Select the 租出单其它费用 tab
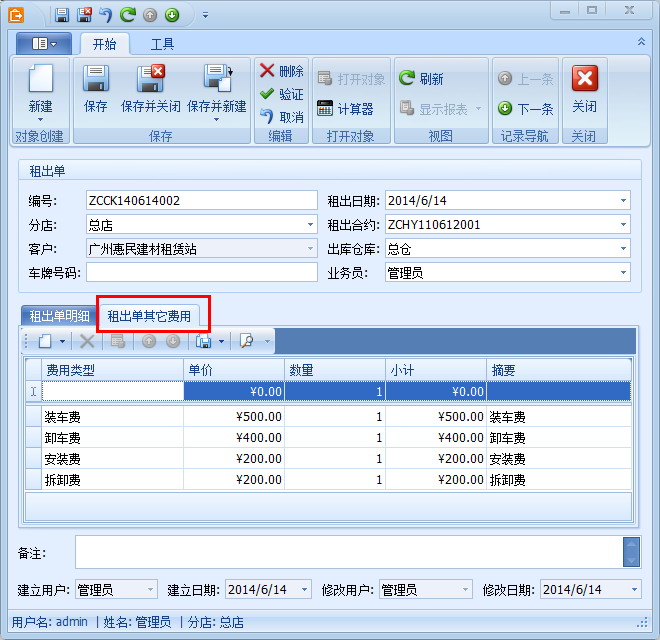The height and width of the screenshot is (640, 660). pos(149,316)
